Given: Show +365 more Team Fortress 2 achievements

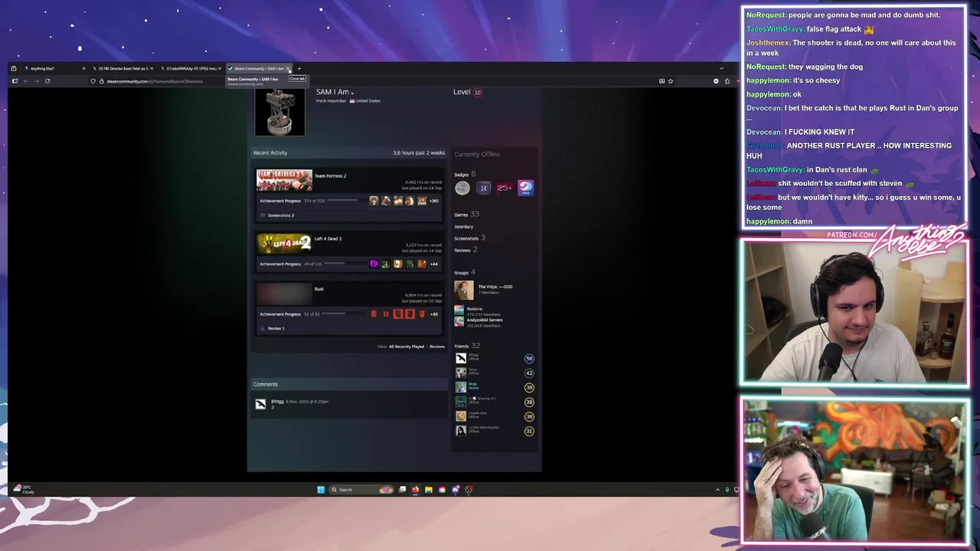Looking at the screenshot, I should (x=434, y=201).
